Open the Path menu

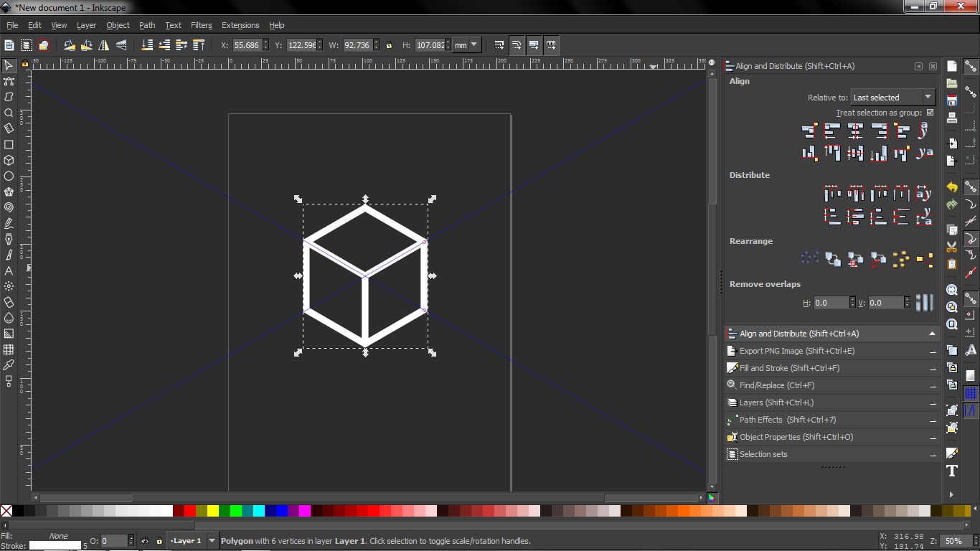pos(147,25)
